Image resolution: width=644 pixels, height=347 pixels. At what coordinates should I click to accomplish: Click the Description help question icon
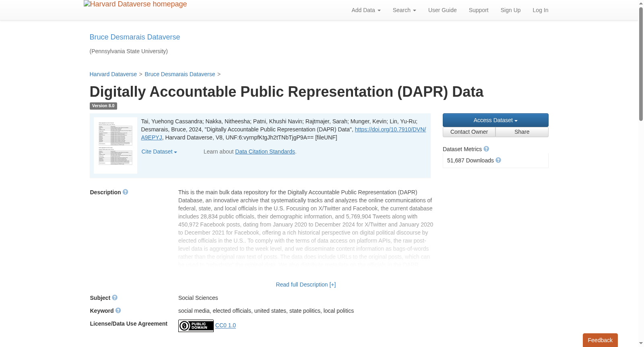pos(126,192)
